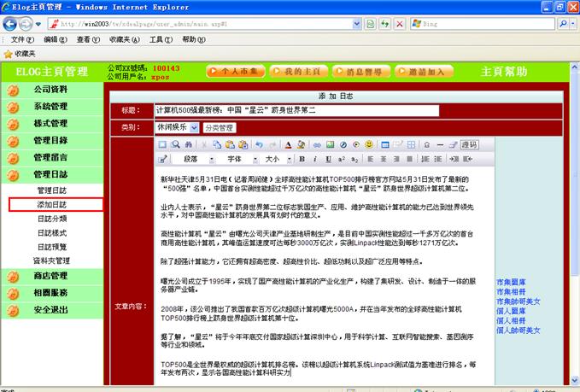
Task: Insert image using the picture icon
Action: [x=331, y=145]
